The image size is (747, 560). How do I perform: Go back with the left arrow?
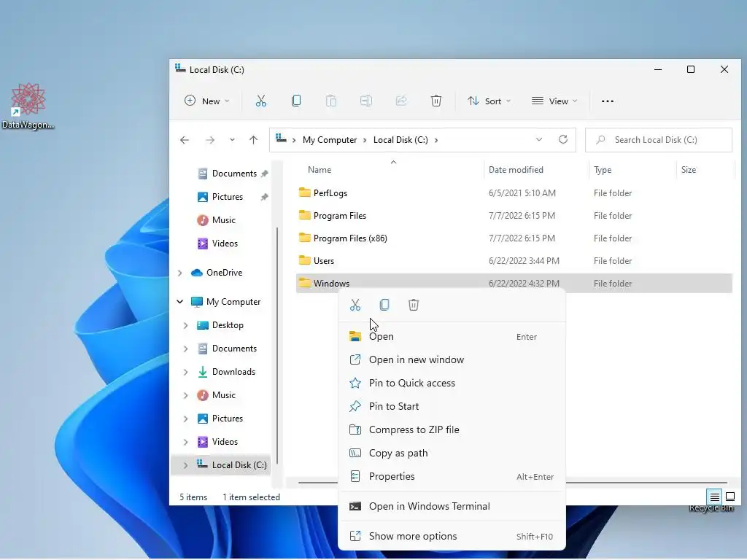(185, 140)
